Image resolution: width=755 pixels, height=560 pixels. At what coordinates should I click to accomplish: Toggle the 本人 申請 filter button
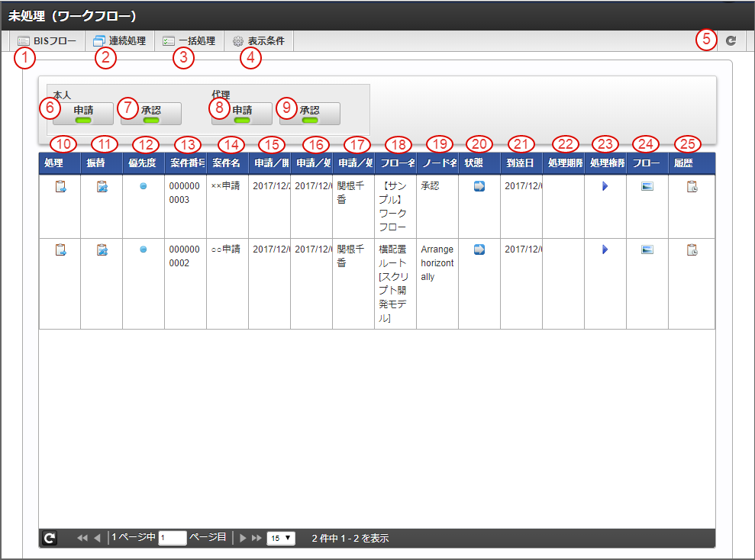84,114
